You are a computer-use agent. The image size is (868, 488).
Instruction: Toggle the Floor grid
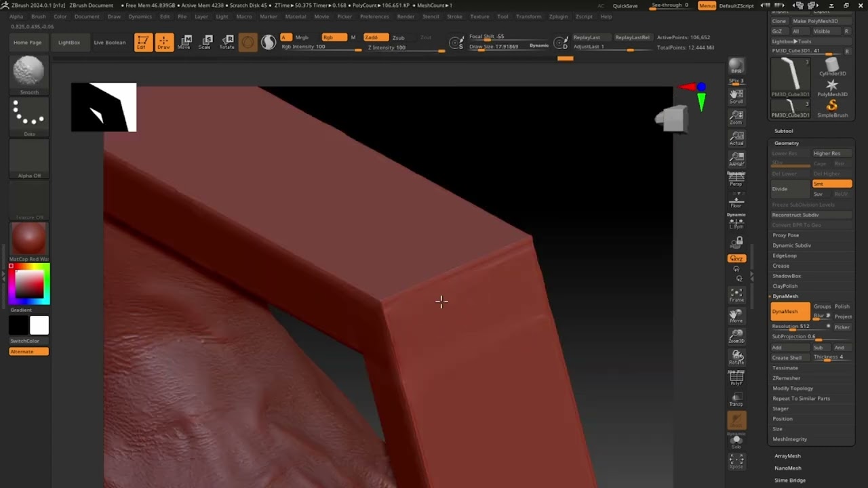736,201
